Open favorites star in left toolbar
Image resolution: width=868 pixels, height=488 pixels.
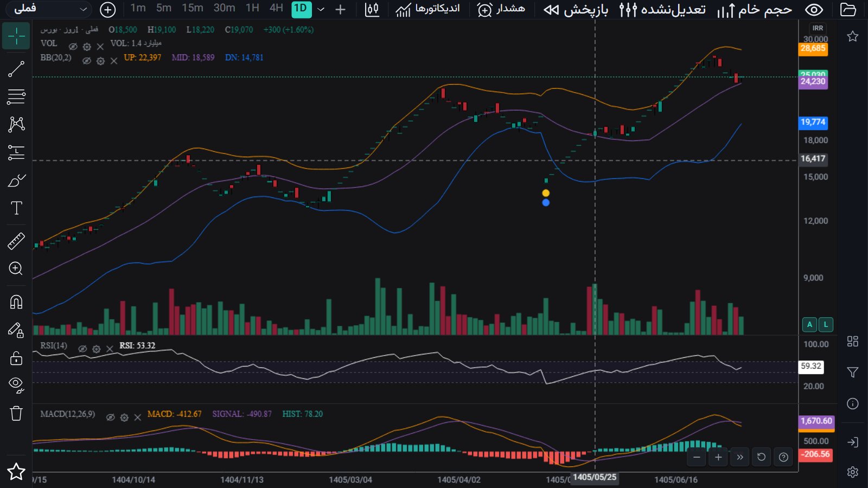[x=16, y=471]
